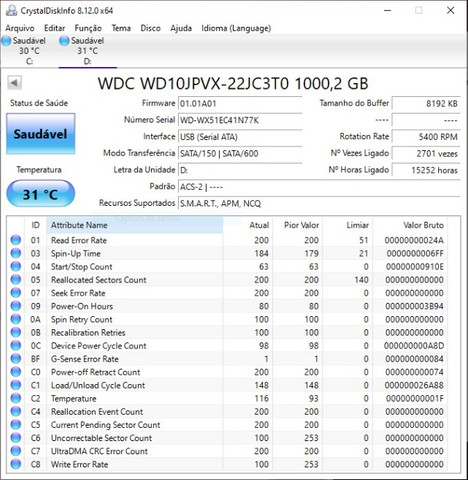The image size is (468, 480).
Task: Click the status orb for Reallocated Sectors Count
Action: click(16, 280)
